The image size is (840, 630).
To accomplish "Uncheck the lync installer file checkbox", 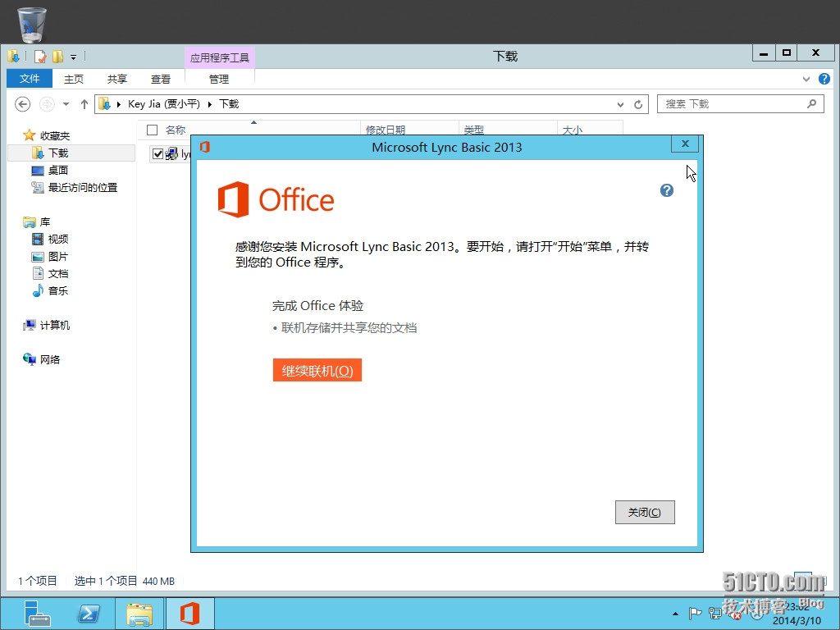I will point(157,153).
